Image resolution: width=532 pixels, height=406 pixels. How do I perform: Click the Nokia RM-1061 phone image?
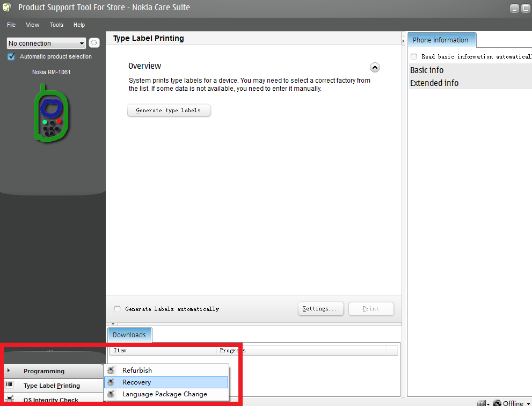[x=51, y=113]
